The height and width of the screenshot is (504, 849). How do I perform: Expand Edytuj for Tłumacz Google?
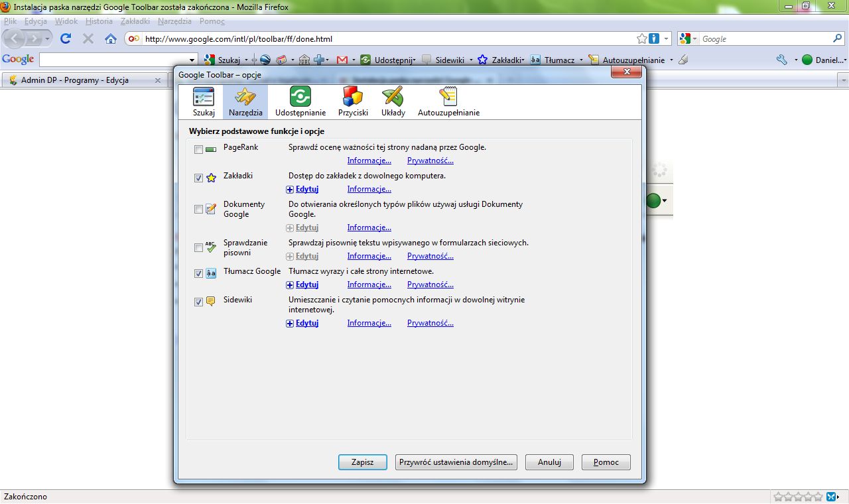(x=302, y=284)
